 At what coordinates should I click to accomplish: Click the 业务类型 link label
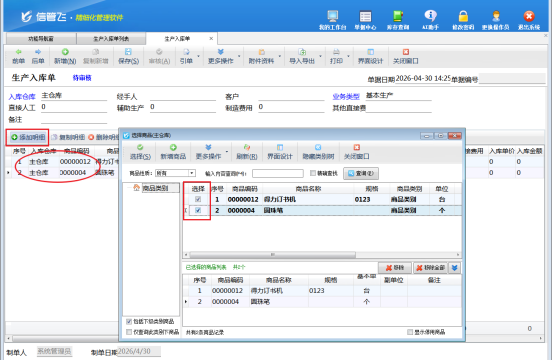tap(346, 97)
